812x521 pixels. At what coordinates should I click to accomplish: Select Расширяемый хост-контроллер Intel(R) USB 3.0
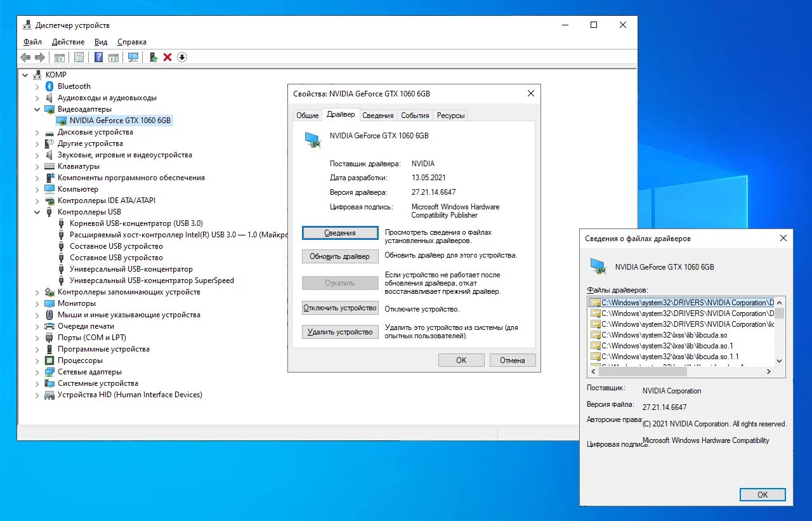[x=178, y=235]
